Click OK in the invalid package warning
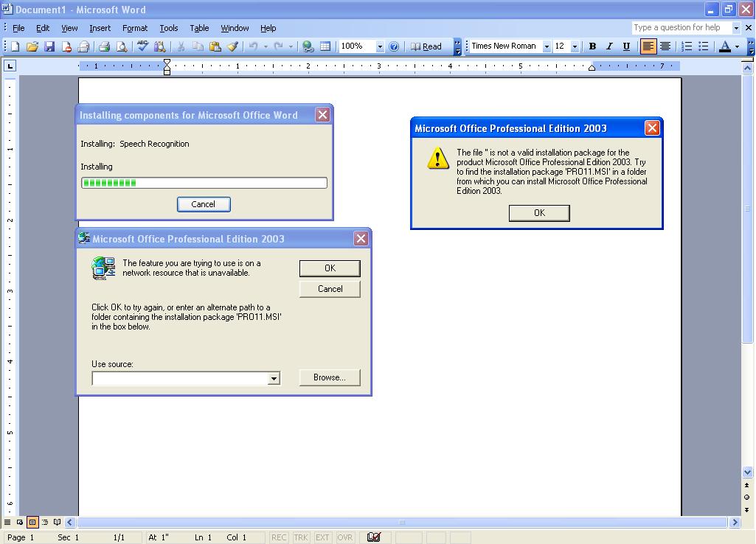Screen dimensions: 756x544 (x=539, y=213)
